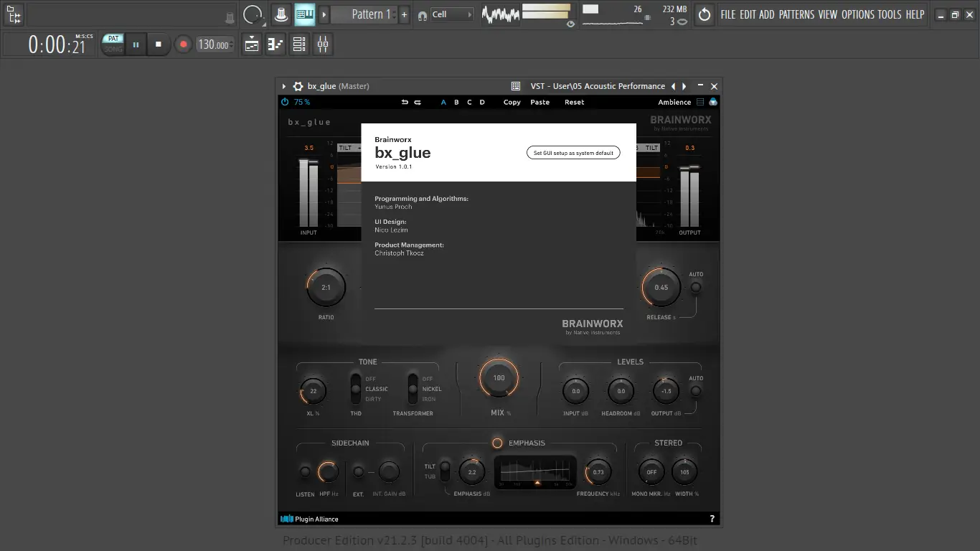Add a new pattern with plus
Screen dimensions: 980x551
[x=404, y=14]
